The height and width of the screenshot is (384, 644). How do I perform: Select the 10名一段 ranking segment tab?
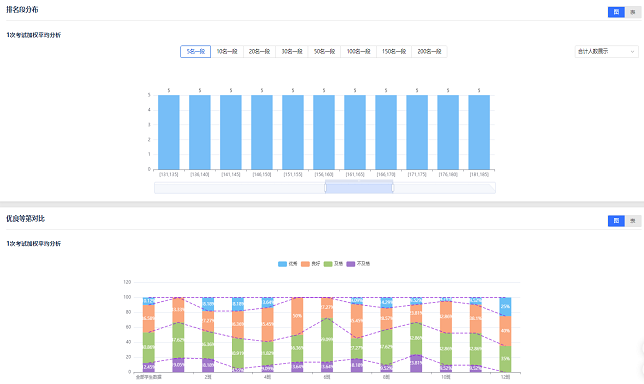227,51
